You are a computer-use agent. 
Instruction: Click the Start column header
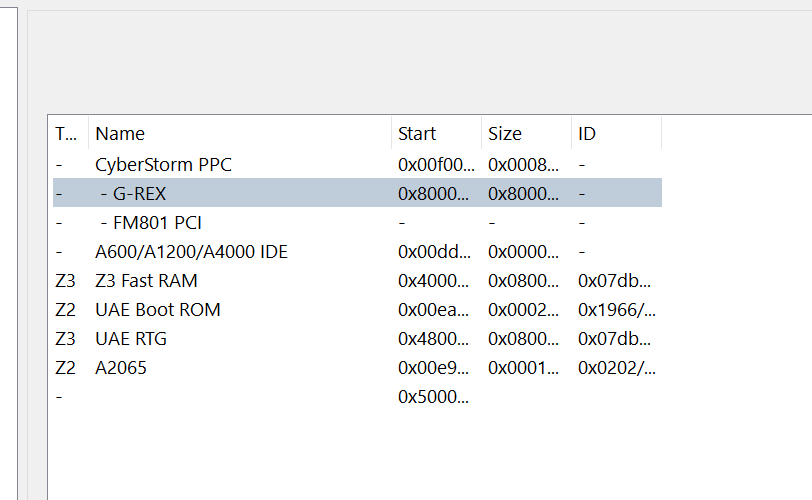(x=417, y=133)
